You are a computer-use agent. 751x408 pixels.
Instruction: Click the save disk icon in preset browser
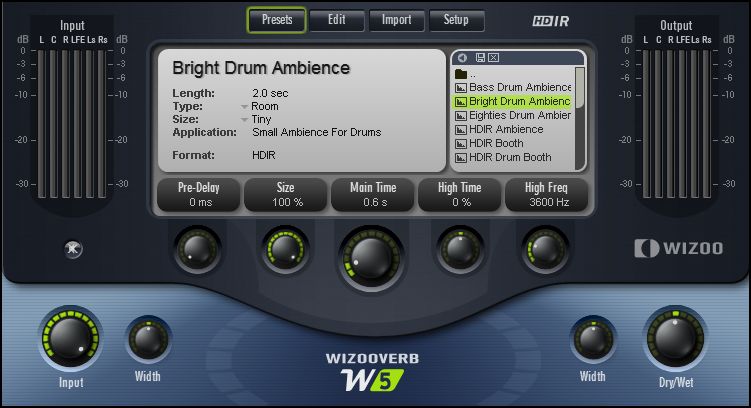pyautogui.click(x=480, y=58)
